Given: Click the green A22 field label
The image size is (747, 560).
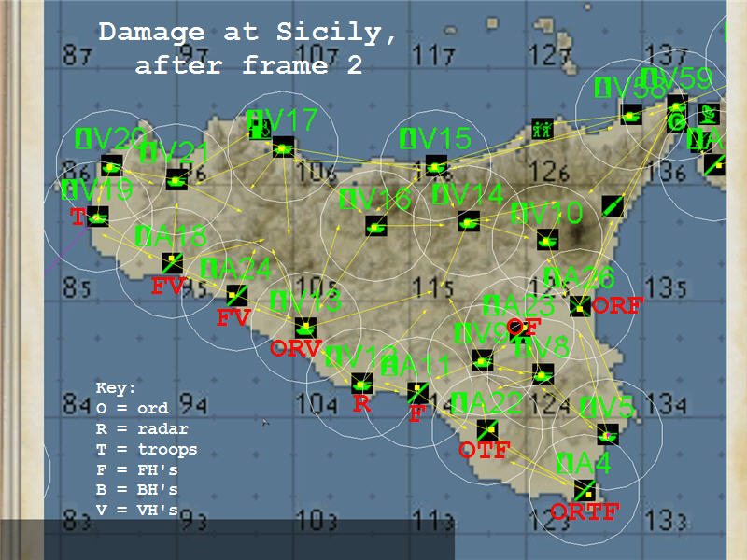Looking at the screenshot, I should 486,403.
